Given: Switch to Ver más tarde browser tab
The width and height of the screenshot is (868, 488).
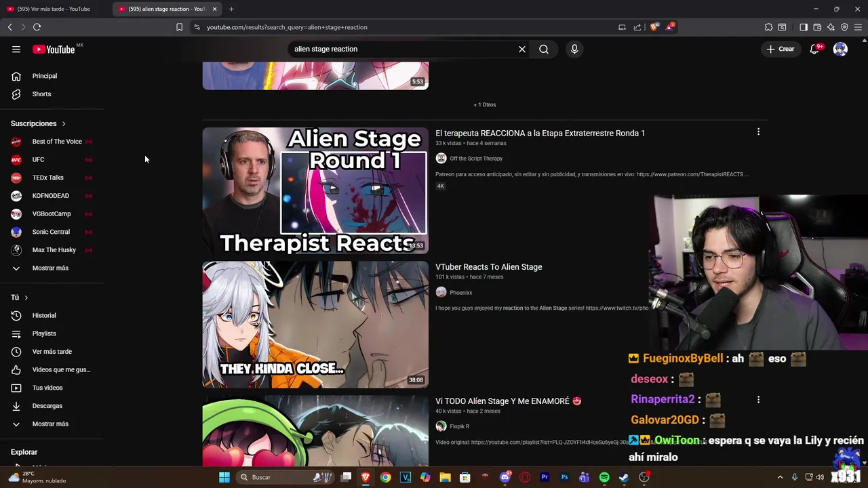Looking at the screenshot, I should [54, 9].
